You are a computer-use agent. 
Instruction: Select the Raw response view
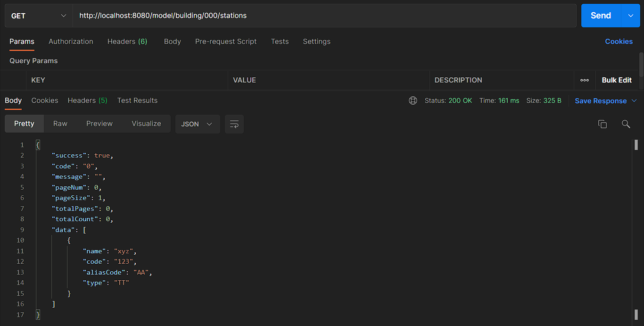60,123
